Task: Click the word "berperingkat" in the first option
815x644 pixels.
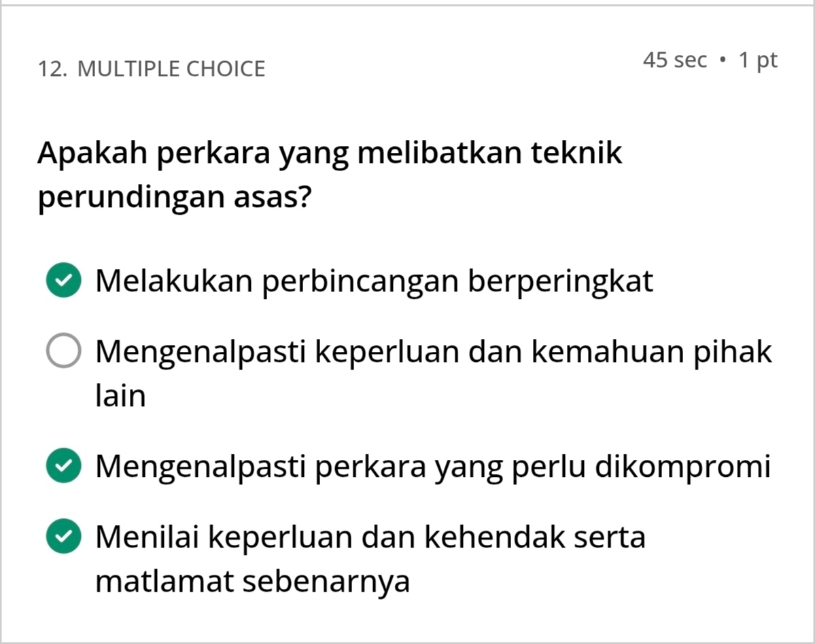Action: pyautogui.click(x=560, y=281)
